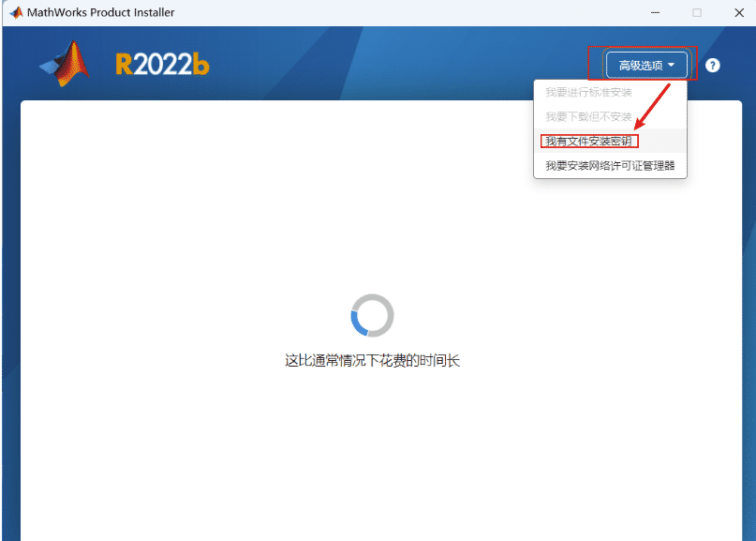
Task: Click the MATLAB logo in the header
Action: pos(65,64)
